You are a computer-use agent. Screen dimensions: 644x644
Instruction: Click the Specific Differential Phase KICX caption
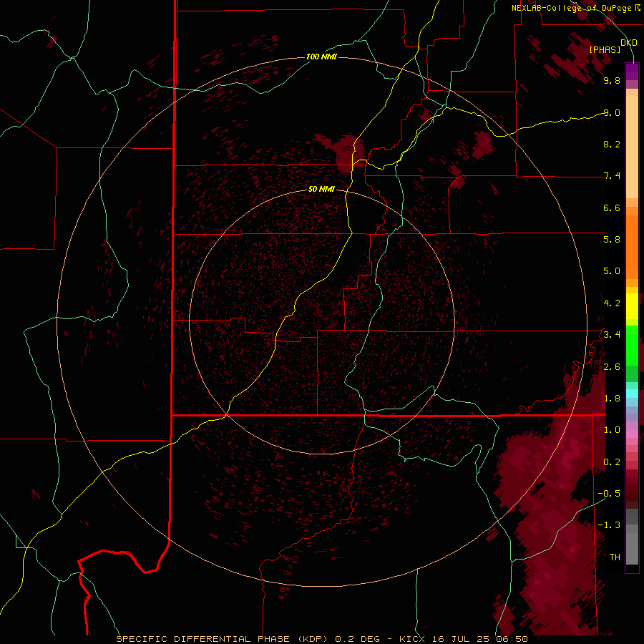[321, 639]
